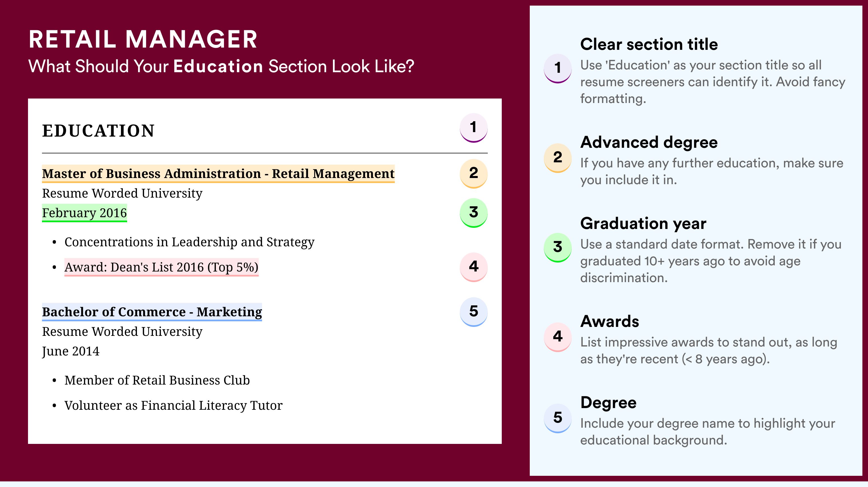Click 'Bachelor of Commerce - Marketing' heading

coord(152,312)
